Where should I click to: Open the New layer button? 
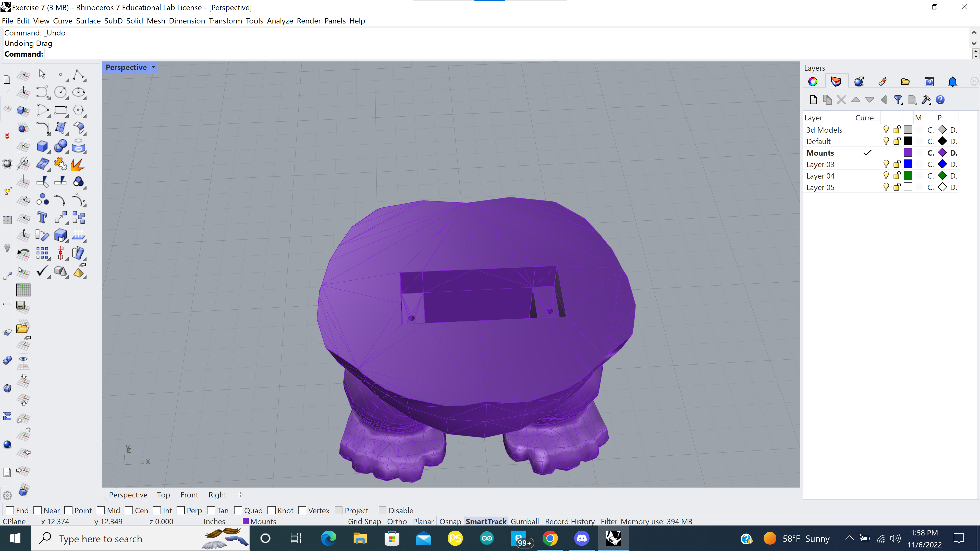(813, 100)
